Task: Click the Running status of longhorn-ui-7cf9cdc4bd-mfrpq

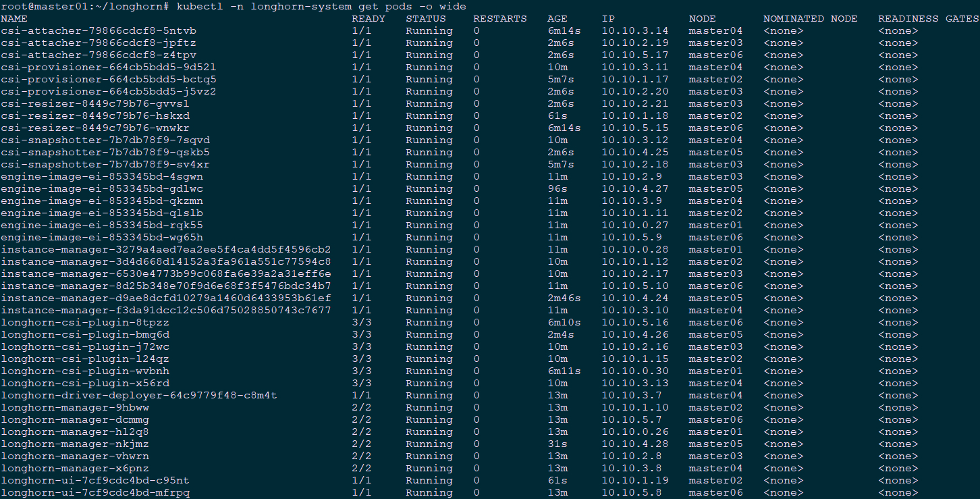Action: [x=429, y=493]
